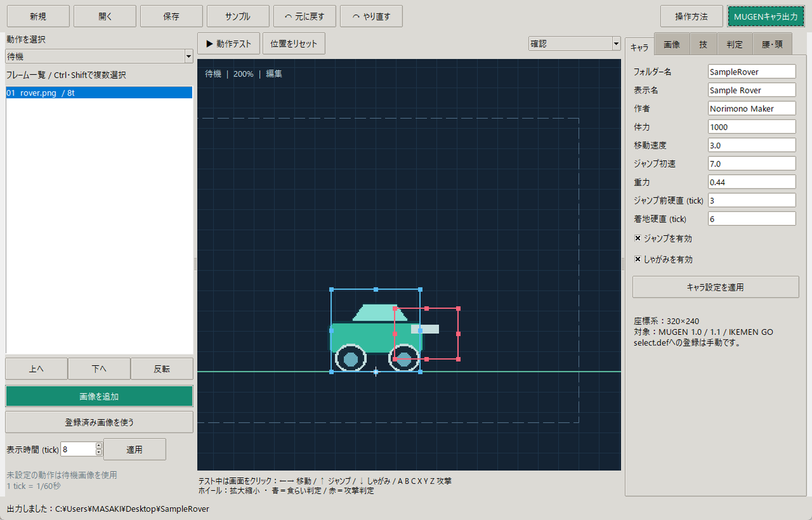Apply display time with 適用
This screenshot has width=812, height=520.
(x=135, y=449)
